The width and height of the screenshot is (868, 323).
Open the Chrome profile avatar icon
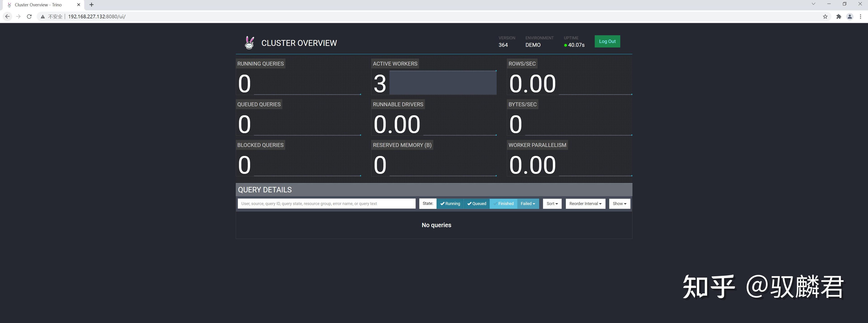(x=850, y=17)
